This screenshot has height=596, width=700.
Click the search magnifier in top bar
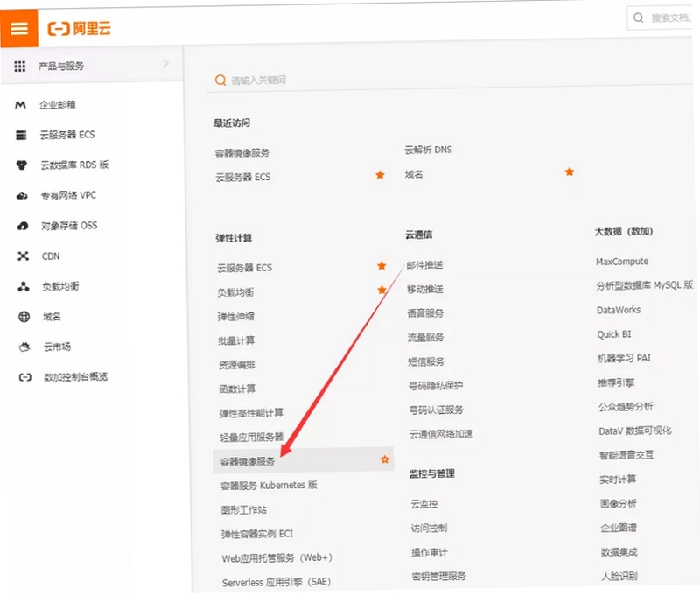(639, 18)
